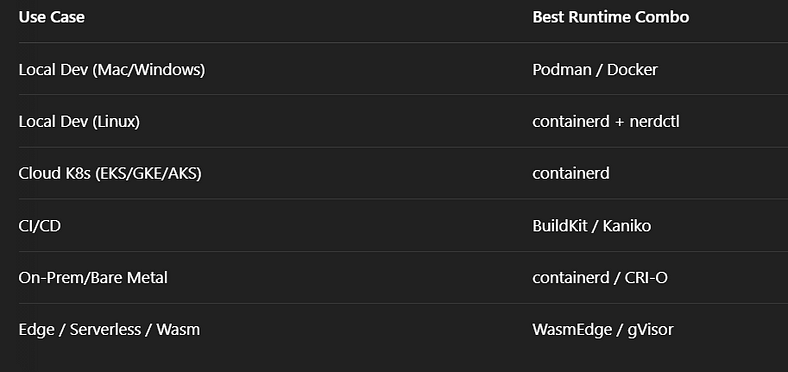
Task: Select Cloud K8s (EKS/GKE/AKS) cell
Action: (110, 173)
